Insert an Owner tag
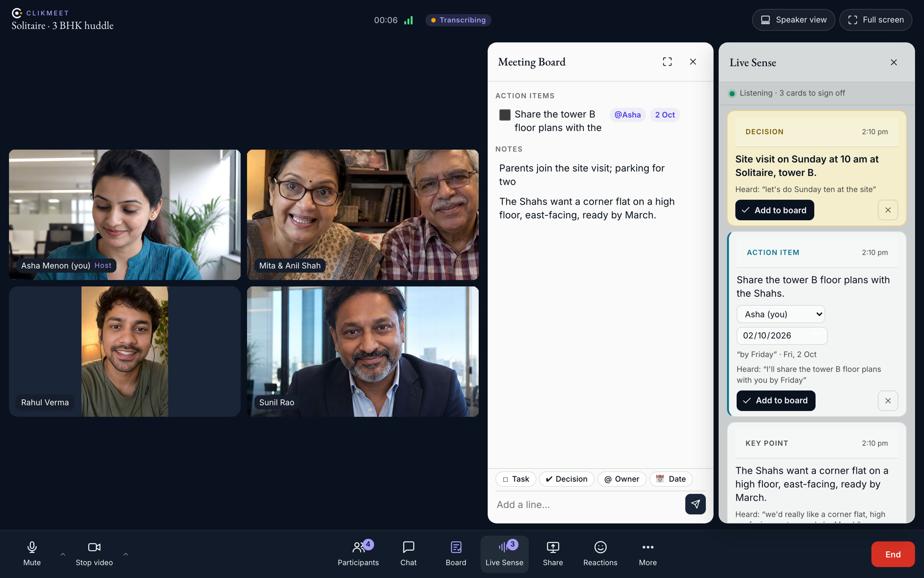This screenshot has height=578, width=924. click(622, 479)
